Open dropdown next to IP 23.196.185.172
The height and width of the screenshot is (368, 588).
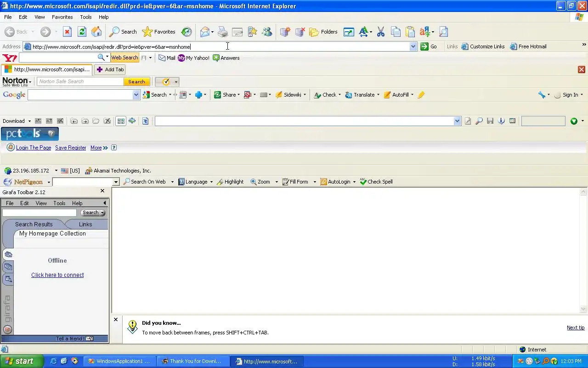(x=56, y=171)
